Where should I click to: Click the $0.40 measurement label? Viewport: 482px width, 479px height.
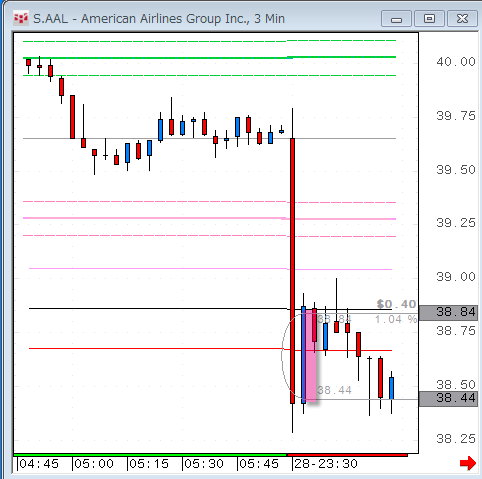pos(396,304)
